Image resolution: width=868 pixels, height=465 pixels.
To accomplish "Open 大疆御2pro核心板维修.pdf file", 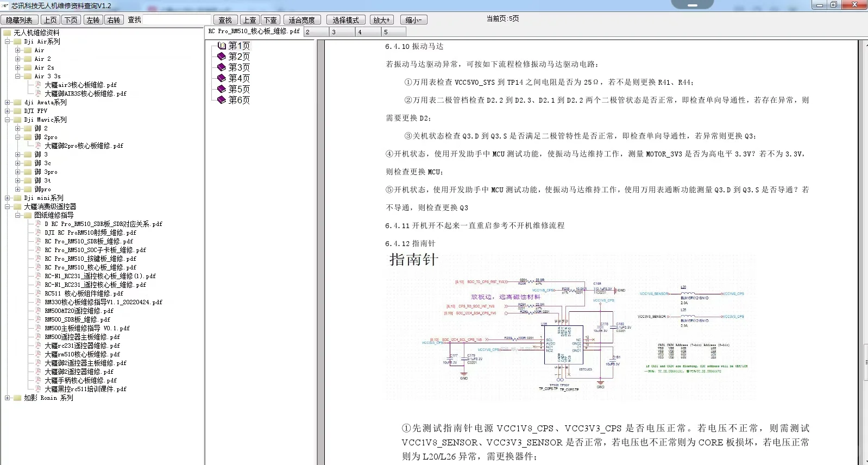I will 84,146.
